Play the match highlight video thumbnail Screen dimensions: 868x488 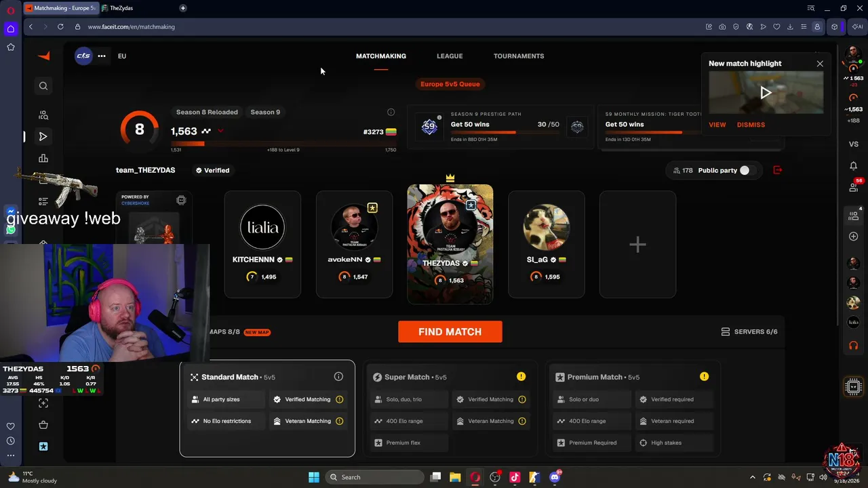pyautogui.click(x=766, y=93)
